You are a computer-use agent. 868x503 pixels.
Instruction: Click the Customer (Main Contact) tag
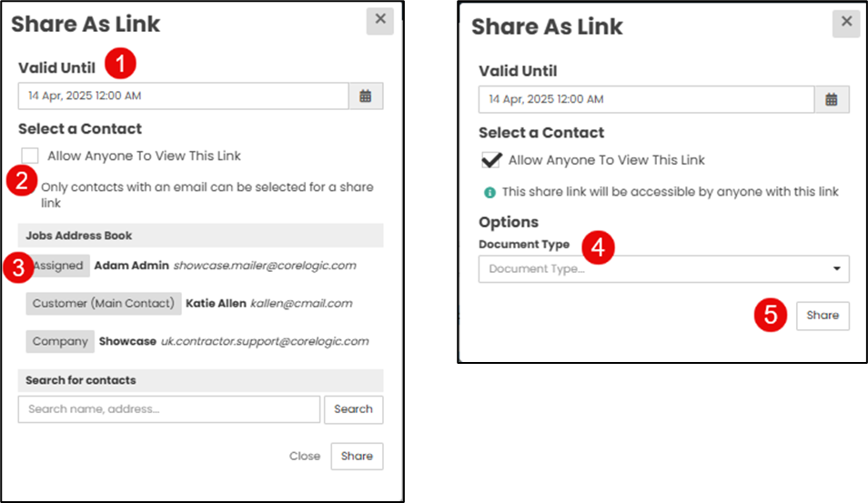click(x=104, y=304)
